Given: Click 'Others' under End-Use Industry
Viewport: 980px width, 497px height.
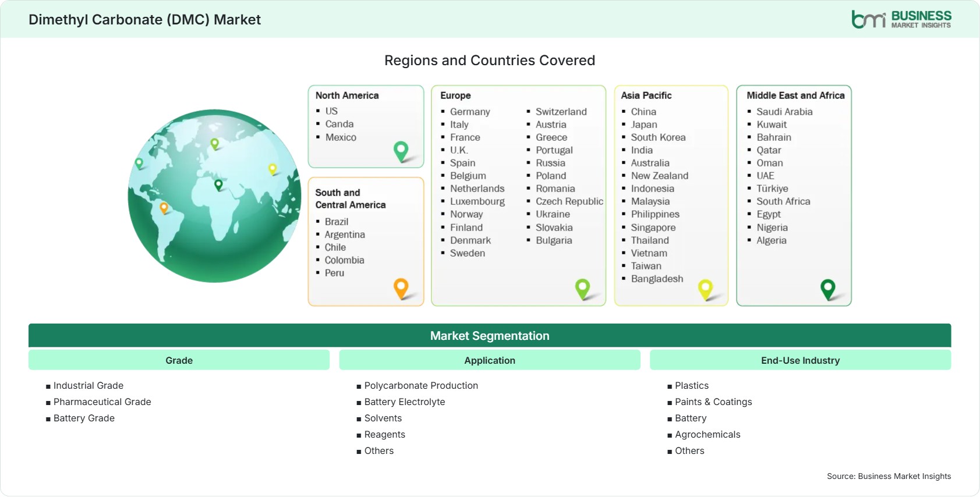Looking at the screenshot, I should coord(689,450).
